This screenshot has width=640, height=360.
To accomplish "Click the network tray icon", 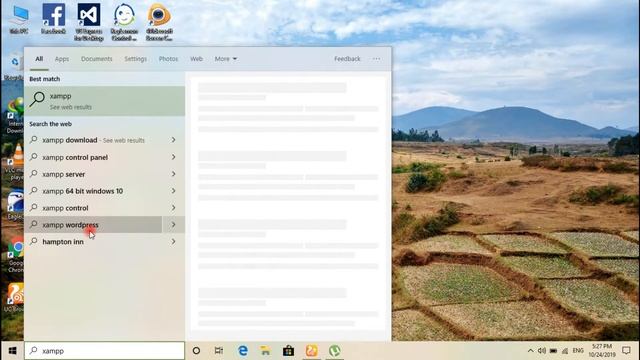I will click(565, 351).
